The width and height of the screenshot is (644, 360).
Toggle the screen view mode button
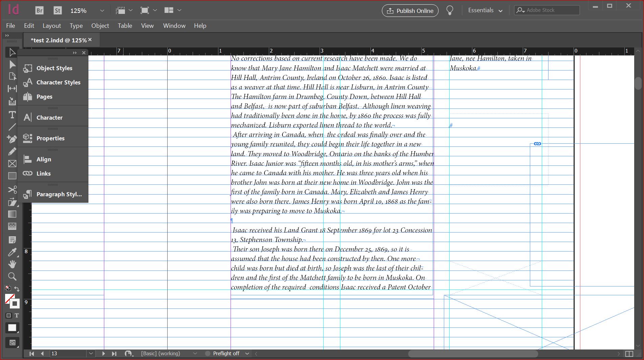12,342
